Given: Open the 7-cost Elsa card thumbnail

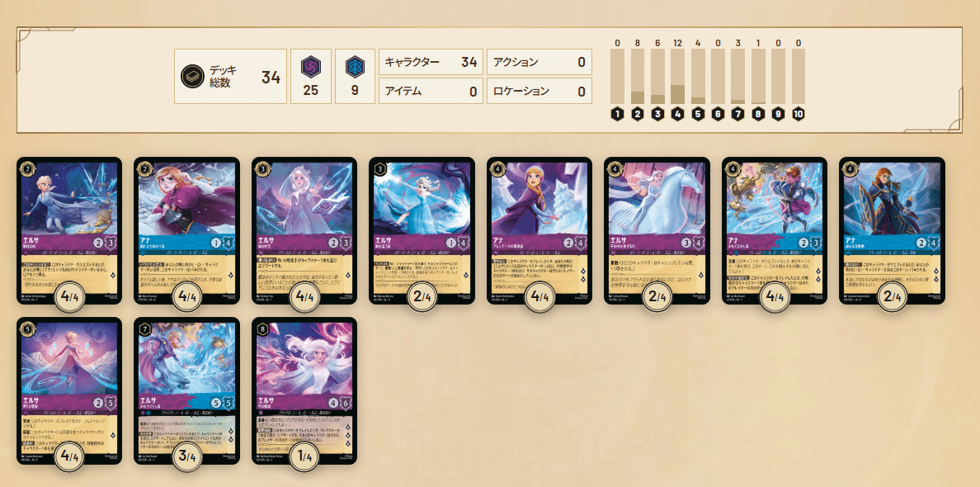Looking at the screenshot, I should pyautogui.click(x=187, y=390).
